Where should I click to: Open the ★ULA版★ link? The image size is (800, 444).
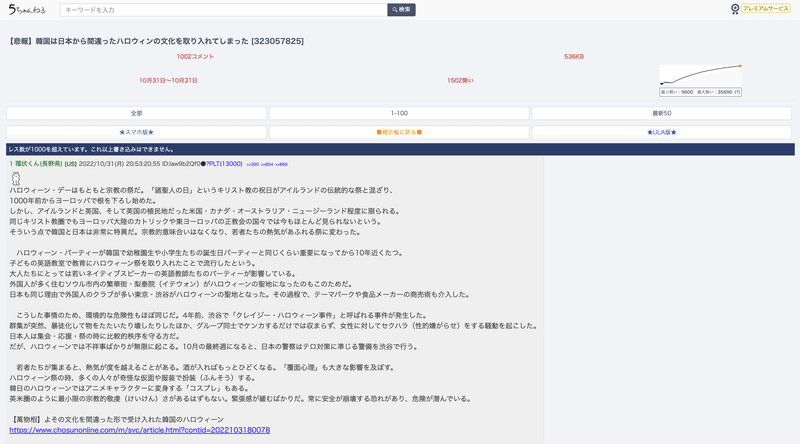[662, 132]
